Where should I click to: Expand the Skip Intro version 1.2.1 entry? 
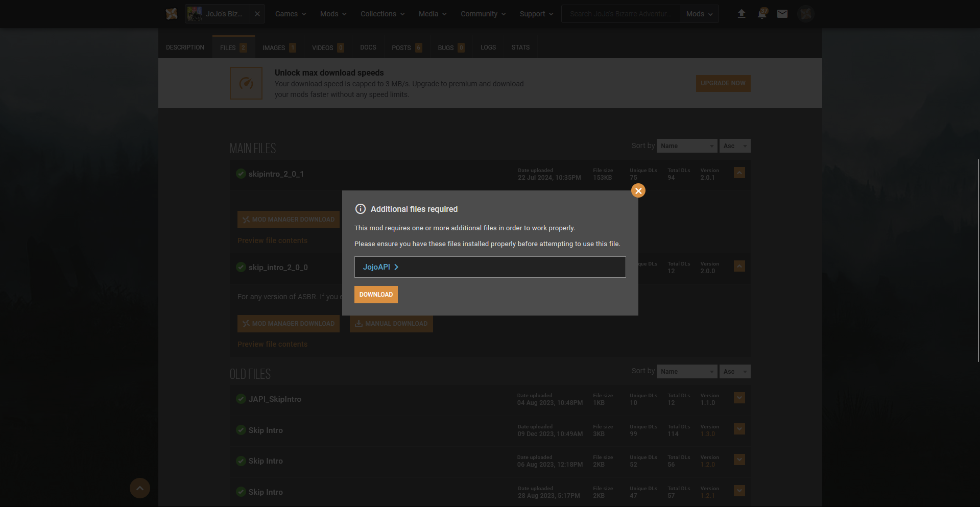[x=739, y=491]
